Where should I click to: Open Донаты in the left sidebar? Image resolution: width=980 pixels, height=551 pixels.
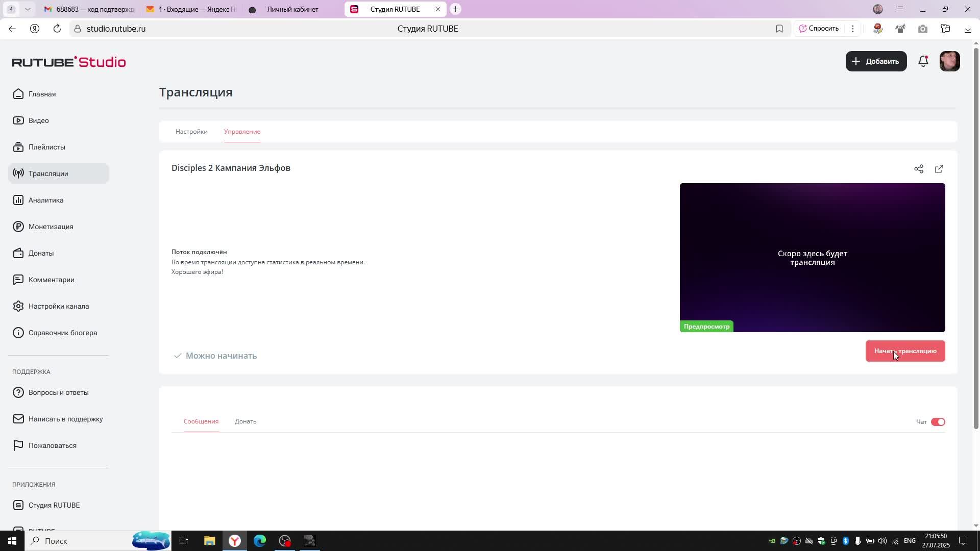[41, 253]
